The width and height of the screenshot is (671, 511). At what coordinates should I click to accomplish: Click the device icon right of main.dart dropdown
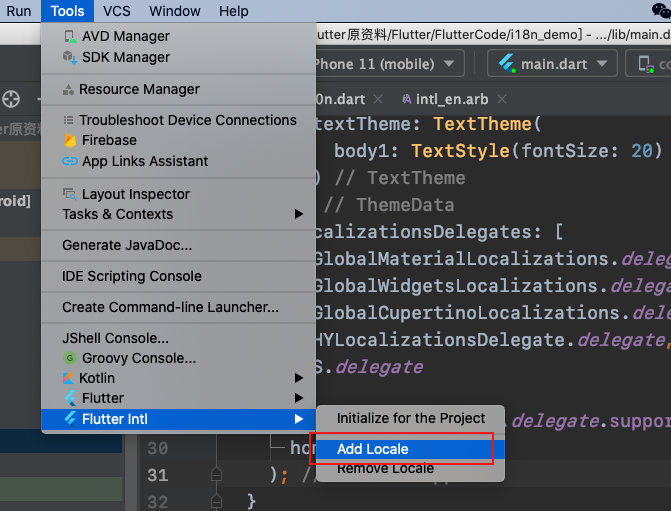coord(646,64)
